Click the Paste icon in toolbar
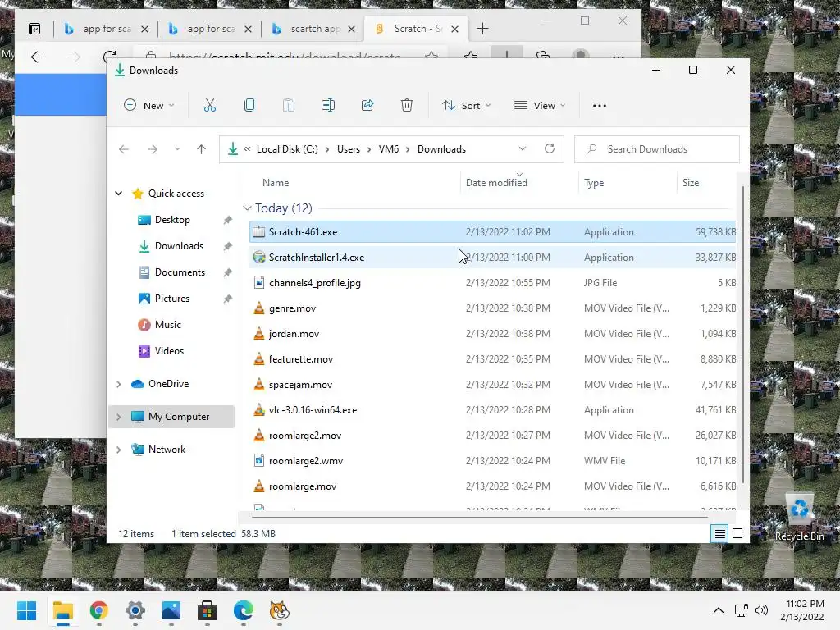Image resolution: width=840 pixels, height=630 pixels. [289, 106]
